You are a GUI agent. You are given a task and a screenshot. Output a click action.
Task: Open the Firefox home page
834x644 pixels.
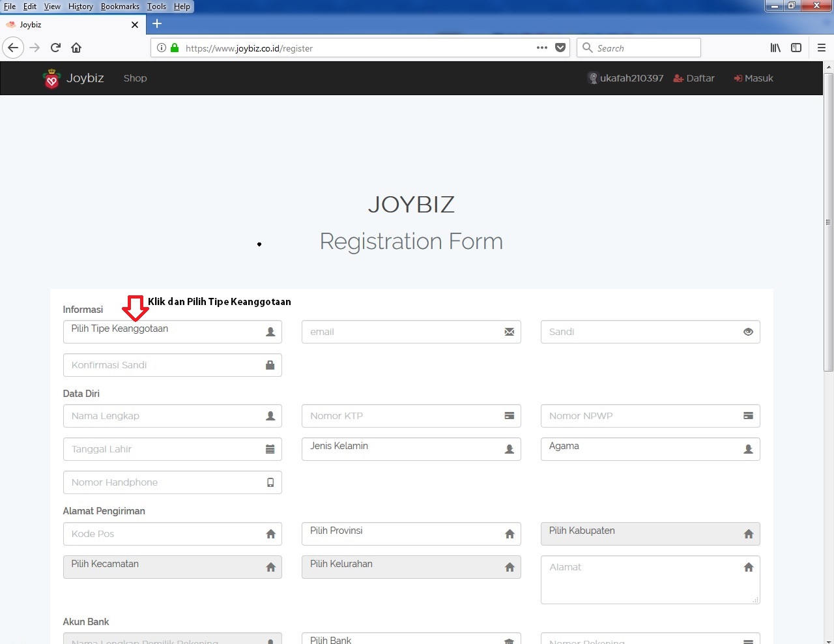pyautogui.click(x=76, y=48)
